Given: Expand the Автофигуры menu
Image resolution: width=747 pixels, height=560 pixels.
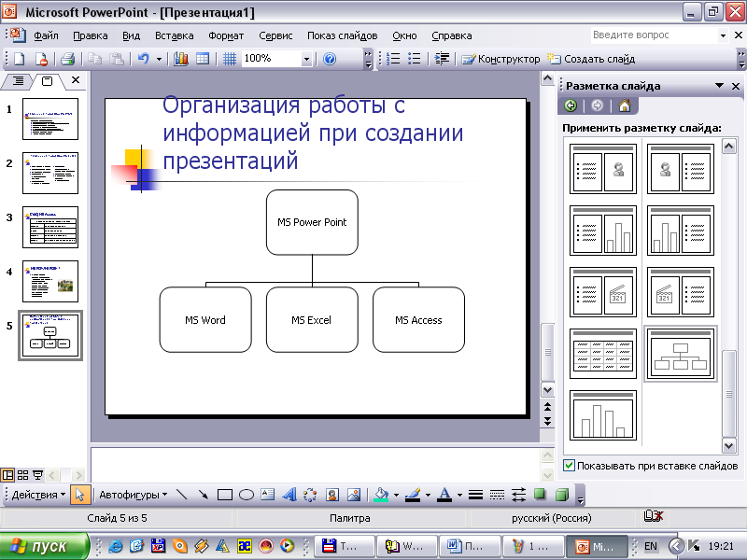Looking at the screenshot, I should (x=134, y=495).
